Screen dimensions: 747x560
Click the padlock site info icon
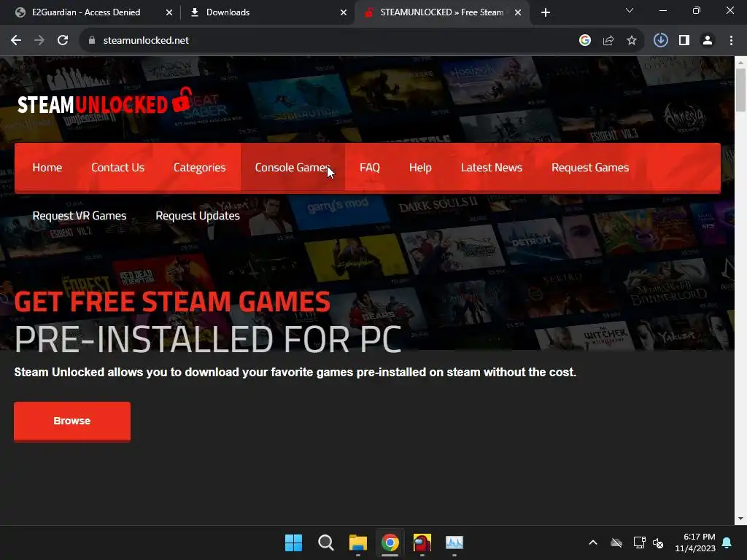[92, 41]
